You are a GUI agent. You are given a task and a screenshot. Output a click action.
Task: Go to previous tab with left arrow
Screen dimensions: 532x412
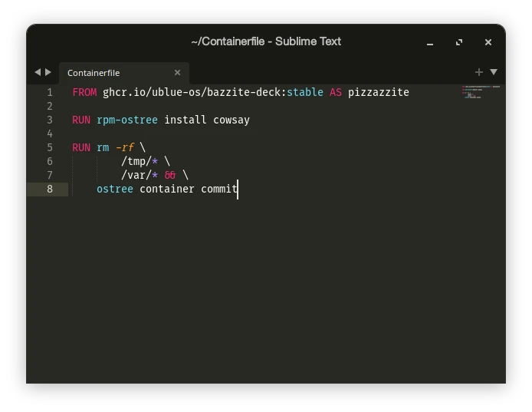coord(38,72)
